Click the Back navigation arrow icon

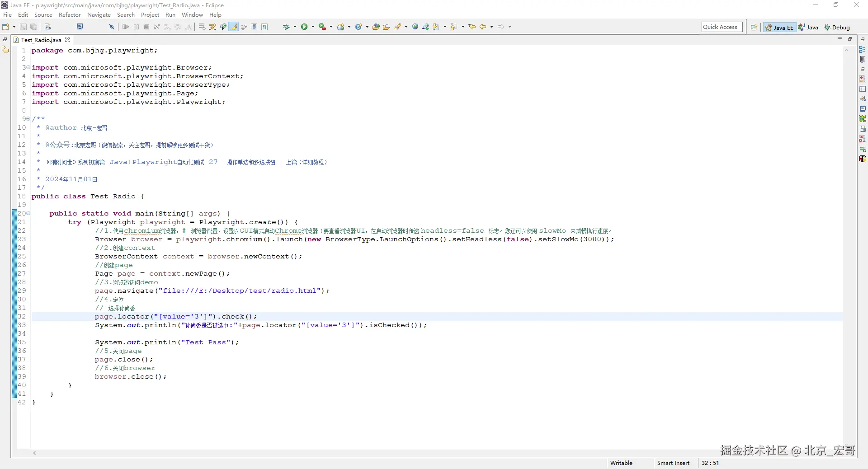coord(482,27)
